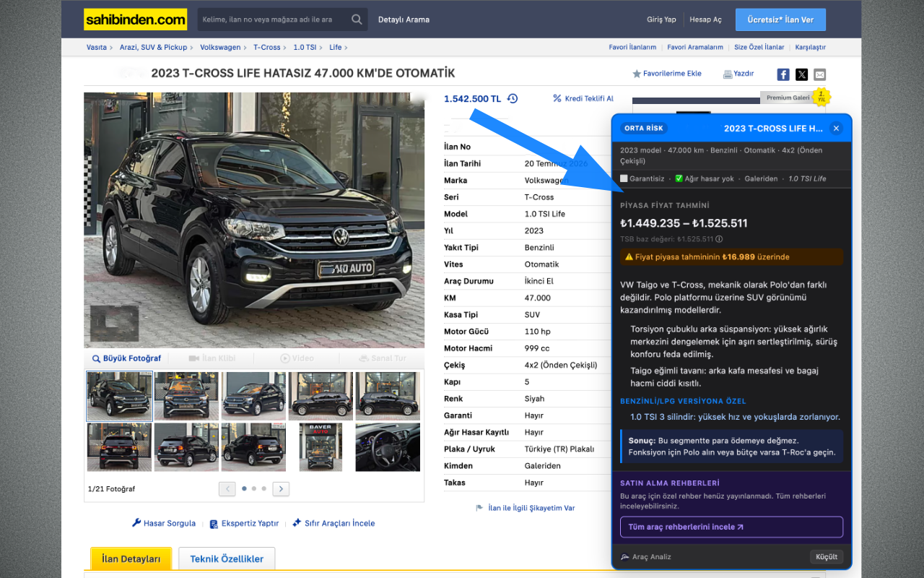Viewport: 924px width, 578px height.
Task: Click the Sanal Tur virtual tour option
Action: pos(383,358)
